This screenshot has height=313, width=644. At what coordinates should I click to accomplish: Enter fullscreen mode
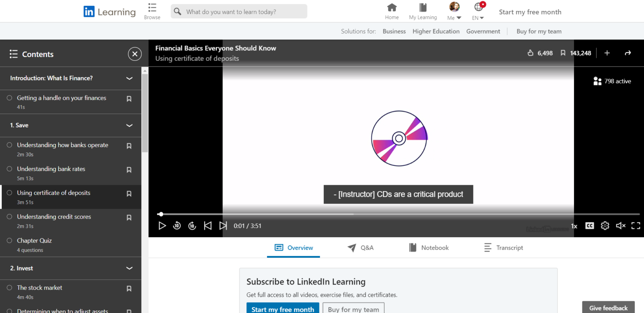click(x=636, y=225)
